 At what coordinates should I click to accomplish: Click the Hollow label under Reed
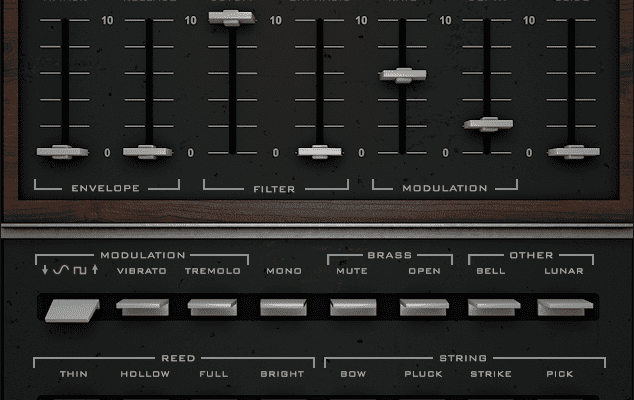pyautogui.click(x=145, y=374)
